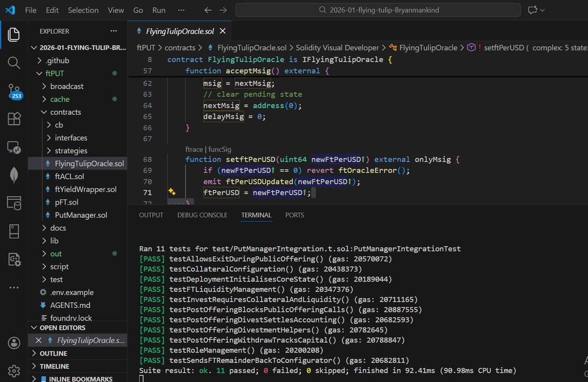Open the Run menu

tap(159, 10)
